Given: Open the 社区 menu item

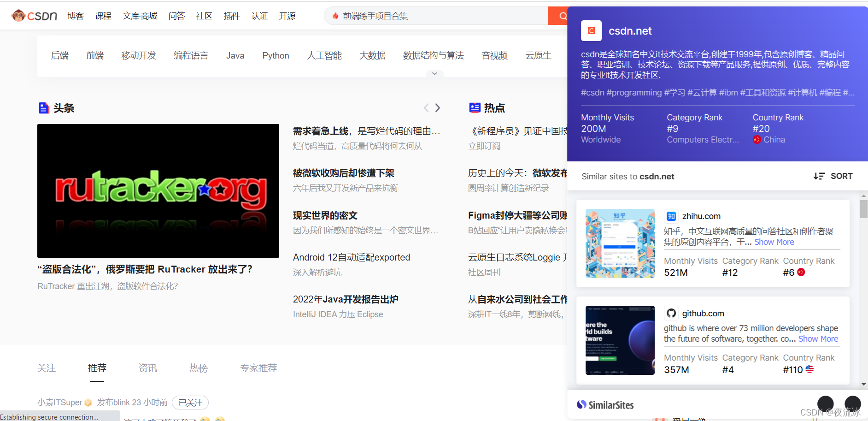Looking at the screenshot, I should tap(204, 16).
